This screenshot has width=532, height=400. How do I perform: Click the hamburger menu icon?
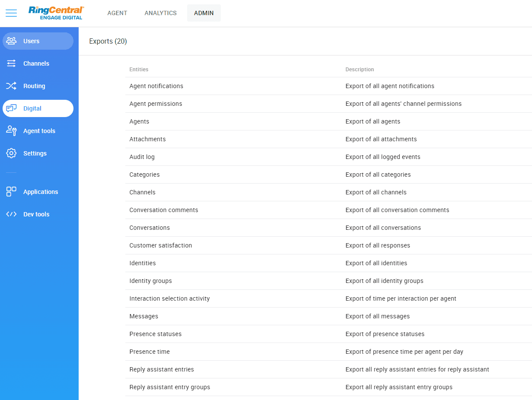pyautogui.click(x=11, y=13)
